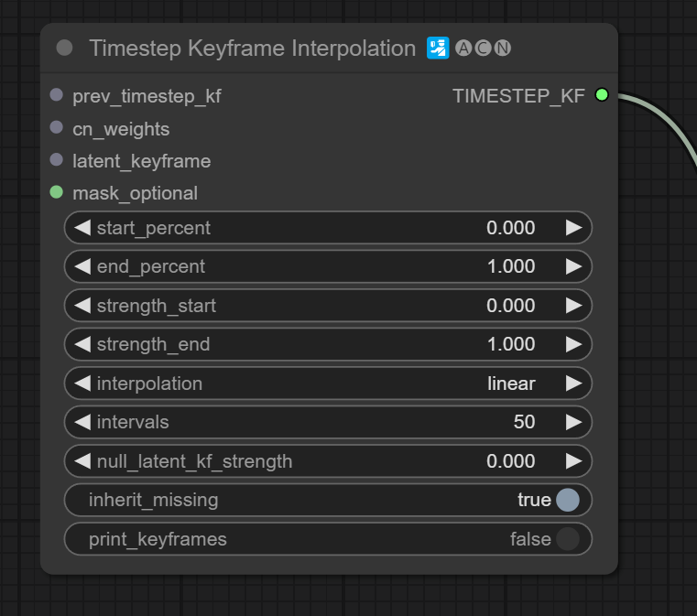
Task: Click the green mask_optional input connector
Action: pyautogui.click(x=57, y=192)
